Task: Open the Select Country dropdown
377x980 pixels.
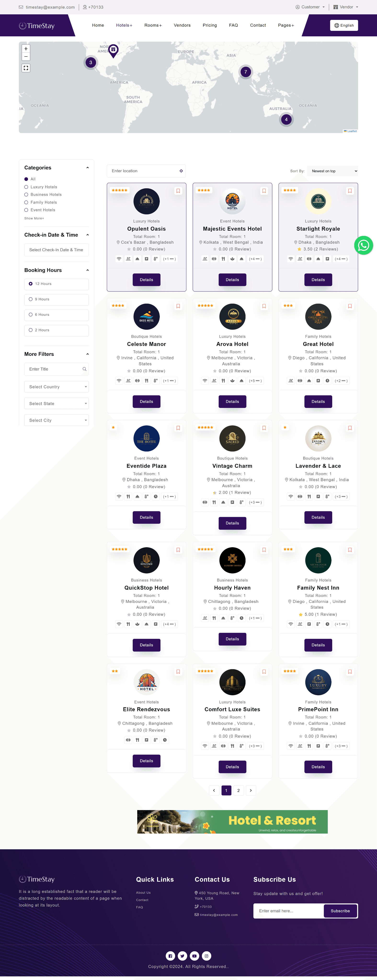Action: [x=56, y=387]
